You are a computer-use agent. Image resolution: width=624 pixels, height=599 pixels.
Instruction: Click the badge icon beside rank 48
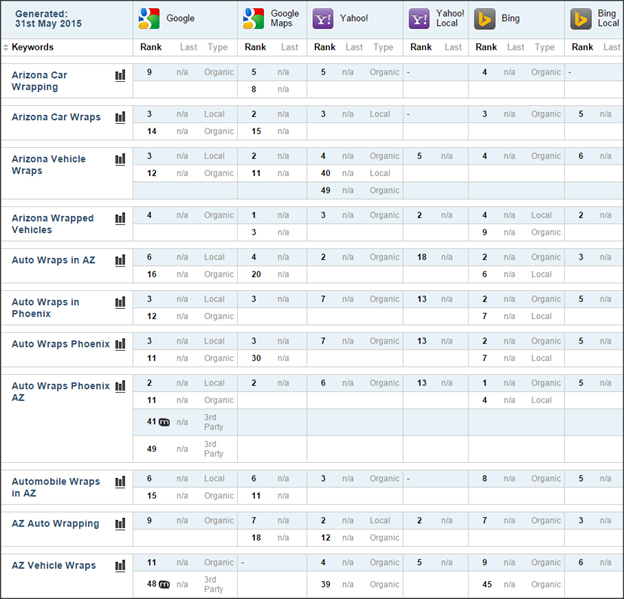164,584
